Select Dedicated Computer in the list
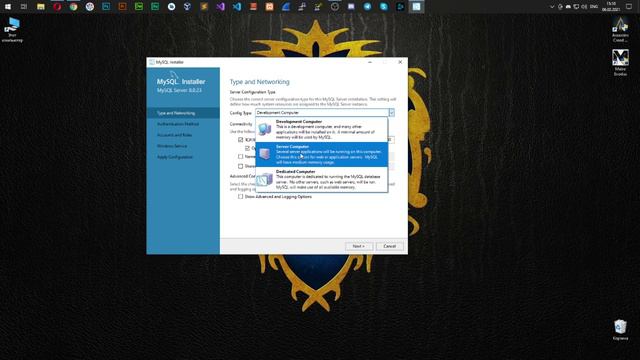The image size is (640, 360). tap(322, 179)
